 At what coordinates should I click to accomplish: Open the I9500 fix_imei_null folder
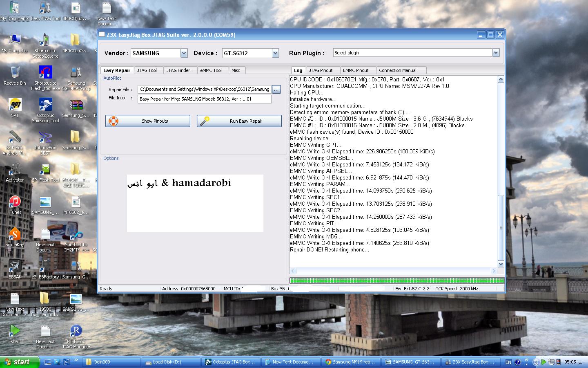pyautogui.click(x=45, y=304)
